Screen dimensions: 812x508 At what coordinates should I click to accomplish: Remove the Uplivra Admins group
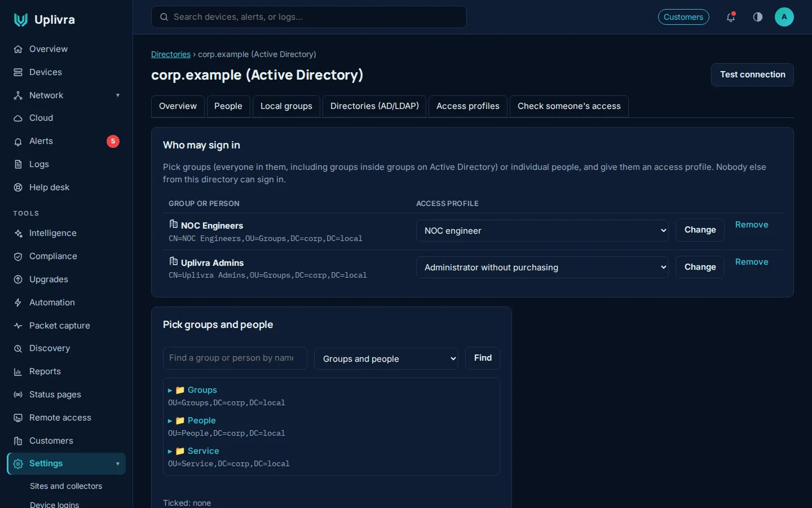752,262
